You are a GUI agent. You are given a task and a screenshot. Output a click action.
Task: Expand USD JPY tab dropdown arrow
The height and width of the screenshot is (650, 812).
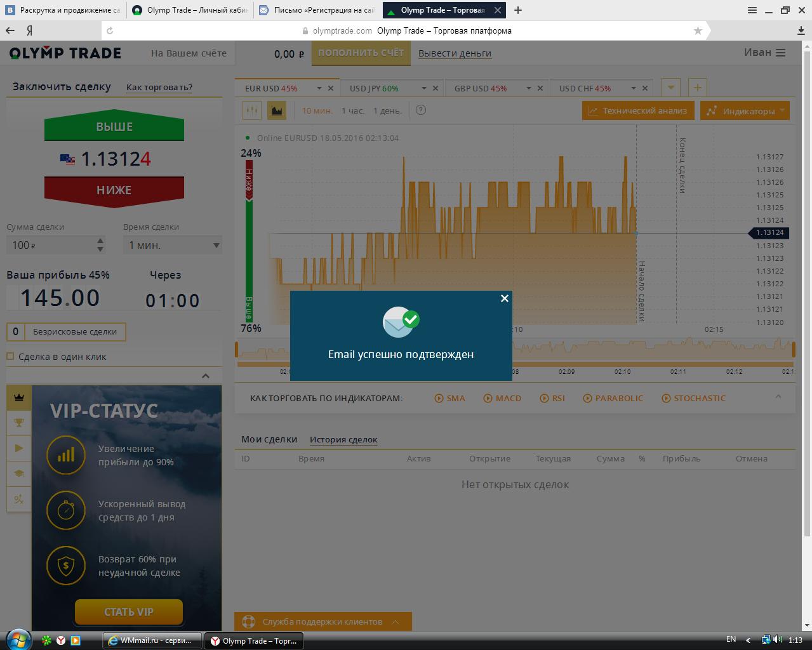click(424, 88)
